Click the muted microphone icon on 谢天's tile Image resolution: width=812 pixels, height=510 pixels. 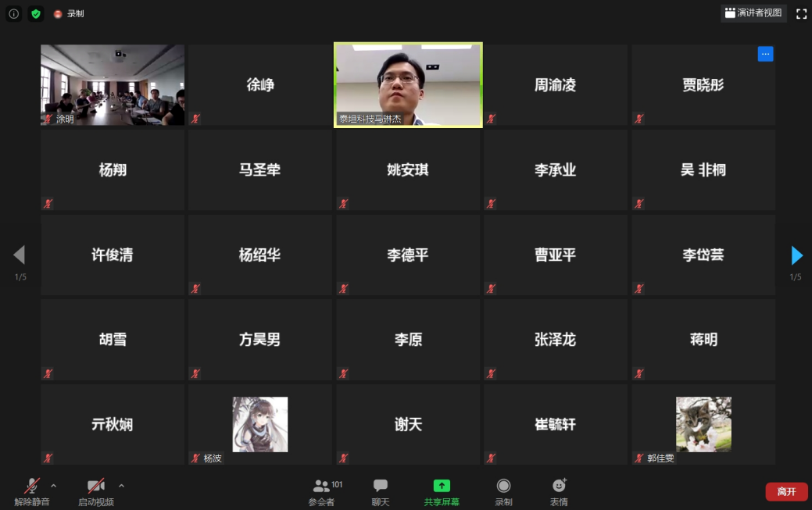342,458
